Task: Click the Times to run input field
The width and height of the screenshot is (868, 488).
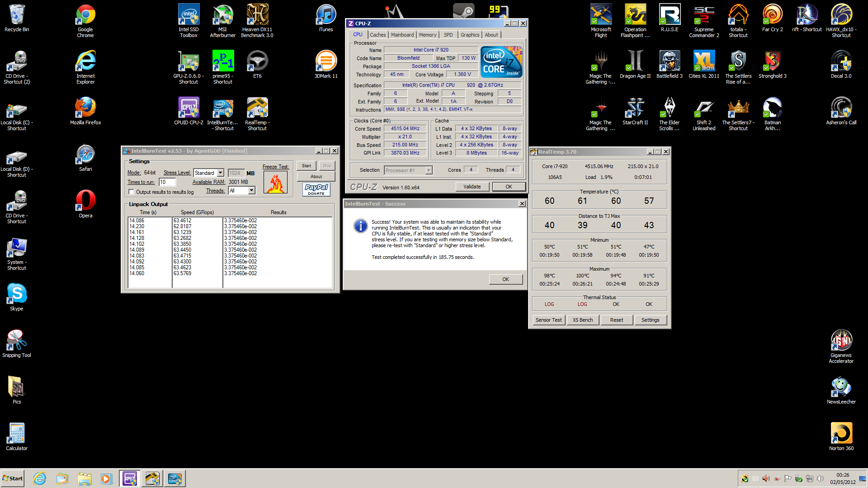Action: [167, 182]
